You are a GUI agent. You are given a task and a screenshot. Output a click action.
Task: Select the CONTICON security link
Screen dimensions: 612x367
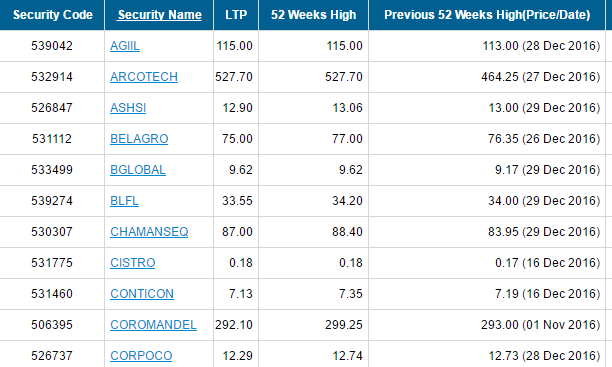pyautogui.click(x=142, y=294)
